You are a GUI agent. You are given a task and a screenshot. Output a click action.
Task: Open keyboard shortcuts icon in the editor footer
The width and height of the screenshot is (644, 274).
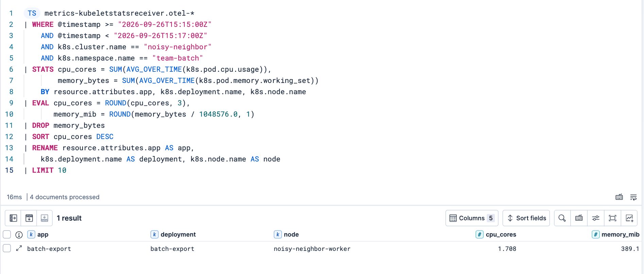(x=619, y=197)
